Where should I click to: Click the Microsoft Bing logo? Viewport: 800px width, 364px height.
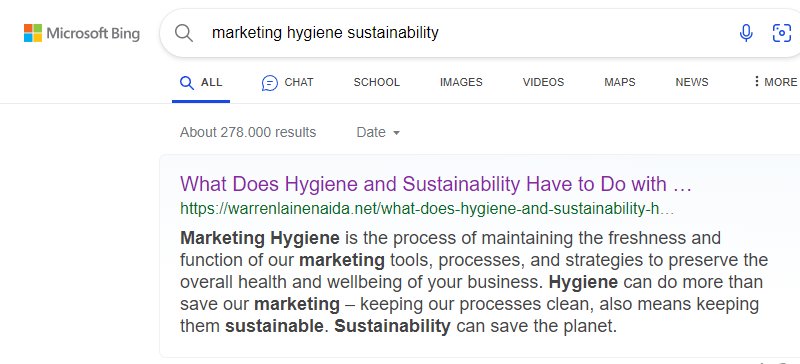coord(82,33)
